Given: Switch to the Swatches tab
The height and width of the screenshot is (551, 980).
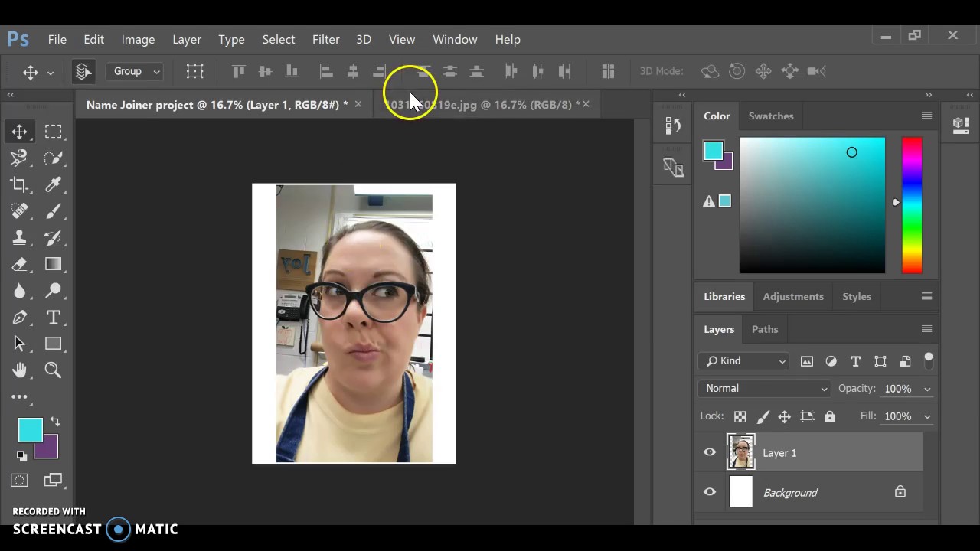Looking at the screenshot, I should (x=770, y=116).
